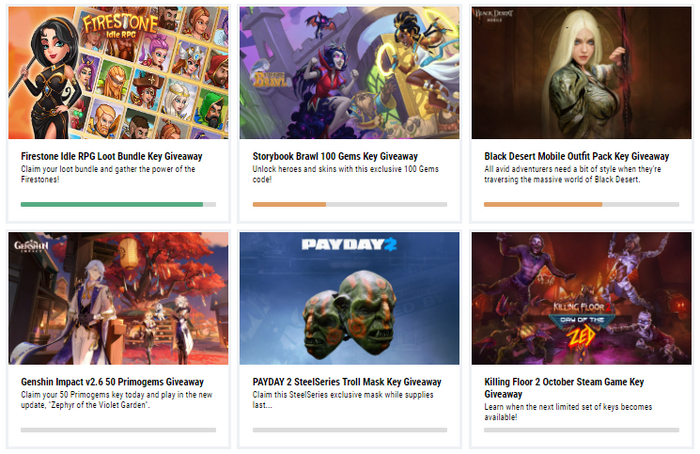Open the Black Desert Mobile giveaway image
This screenshot has width=700, height=454.
click(x=581, y=73)
